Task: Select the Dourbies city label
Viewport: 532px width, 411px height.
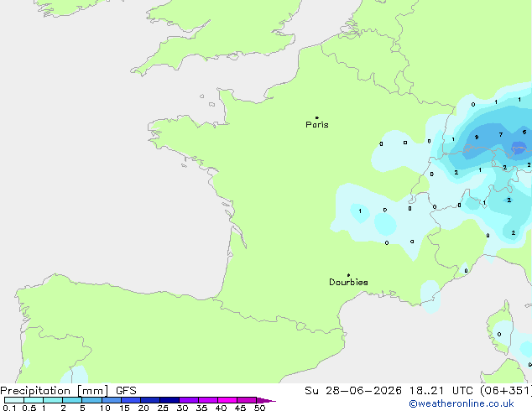Action: coord(348,282)
